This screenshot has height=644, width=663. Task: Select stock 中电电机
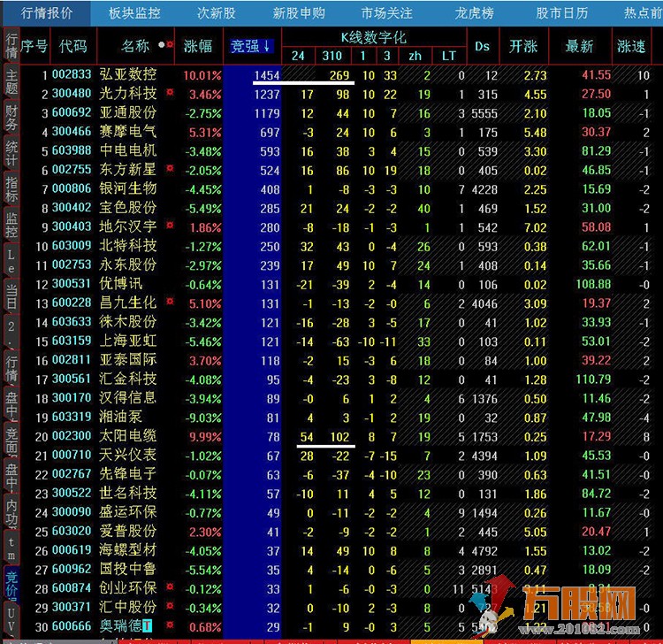coord(128,150)
